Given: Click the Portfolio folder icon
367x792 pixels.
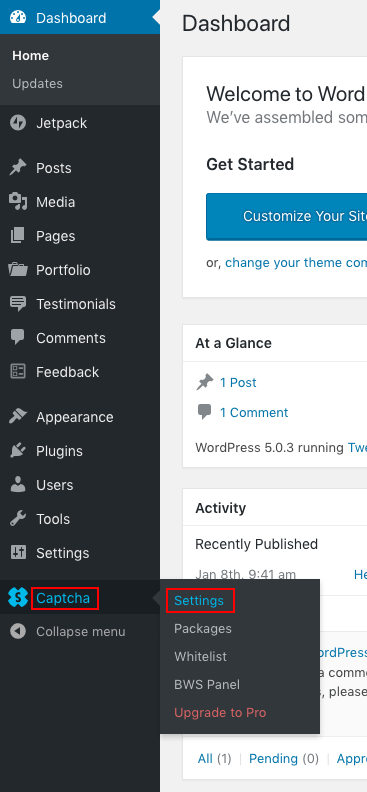Looking at the screenshot, I should (x=18, y=270).
